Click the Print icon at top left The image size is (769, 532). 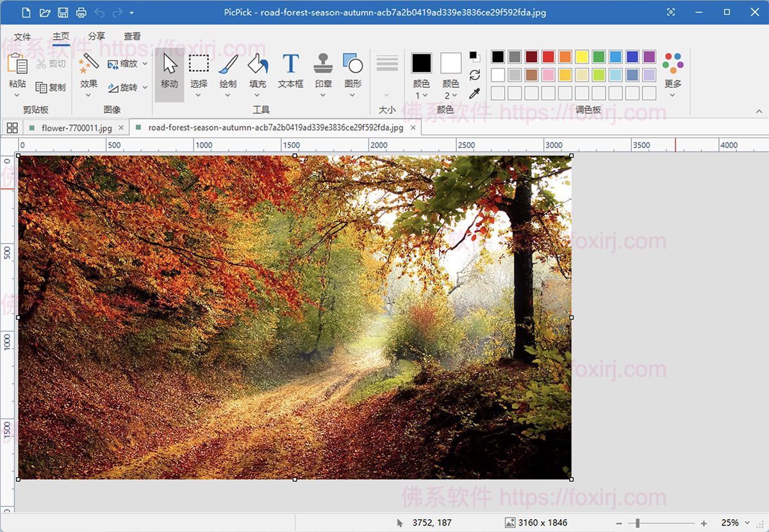tap(81, 12)
